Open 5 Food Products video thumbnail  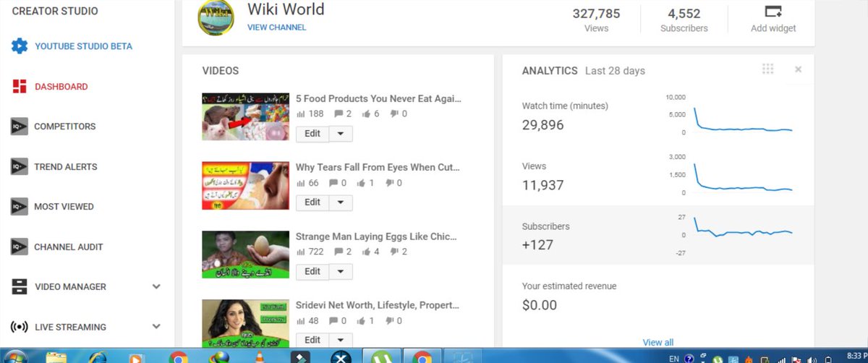246,116
